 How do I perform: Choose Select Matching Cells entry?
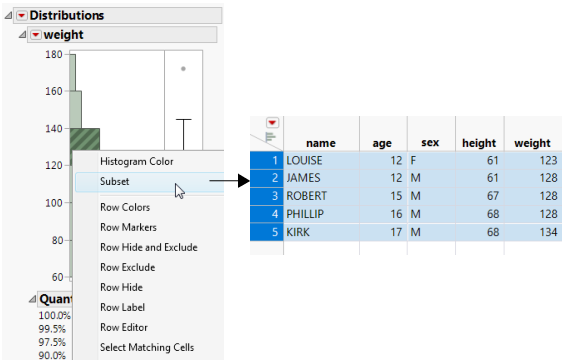(x=147, y=347)
